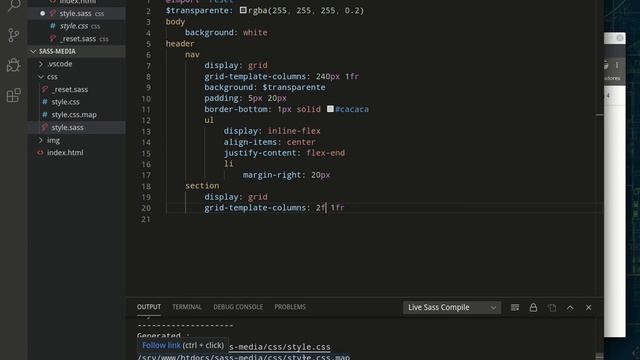Collapse the css folder

tap(77, 77)
